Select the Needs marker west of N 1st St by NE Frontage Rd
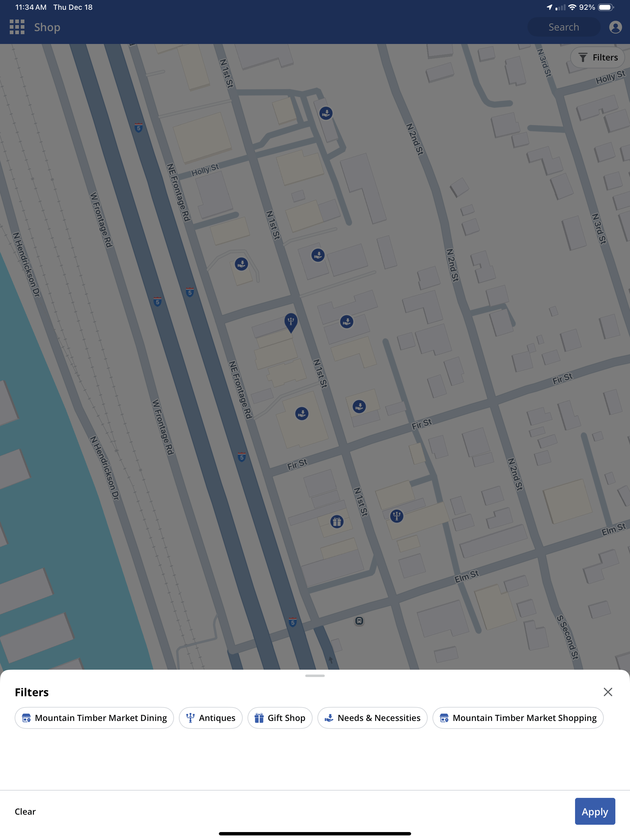This screenshot has height=840, width=630. click(241, 264)
